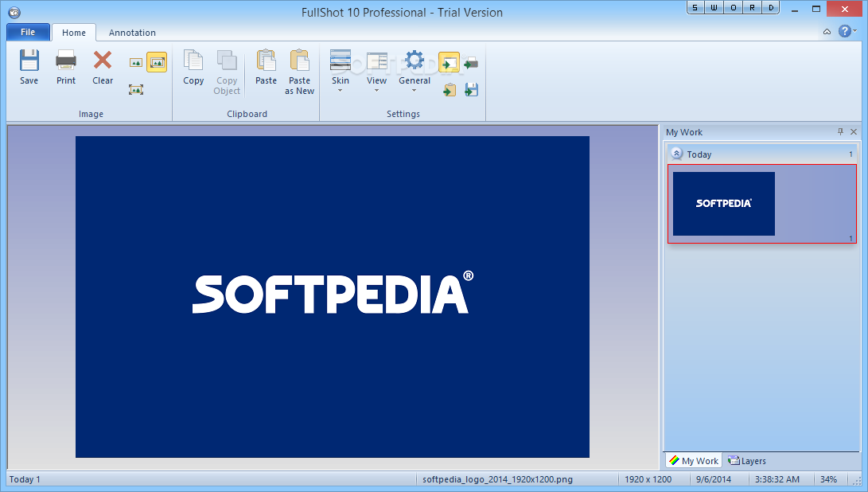Close the My Work panel

(x=854, y=131)
